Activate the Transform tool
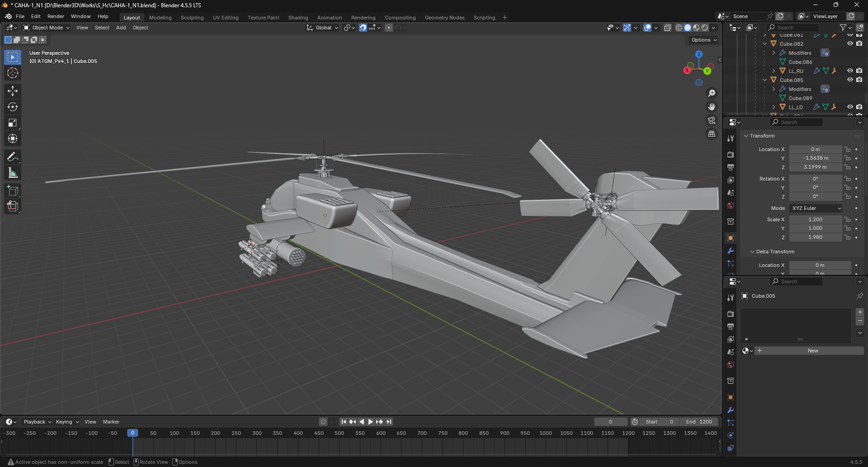This screenshot has height=467, width=868. 13,138
